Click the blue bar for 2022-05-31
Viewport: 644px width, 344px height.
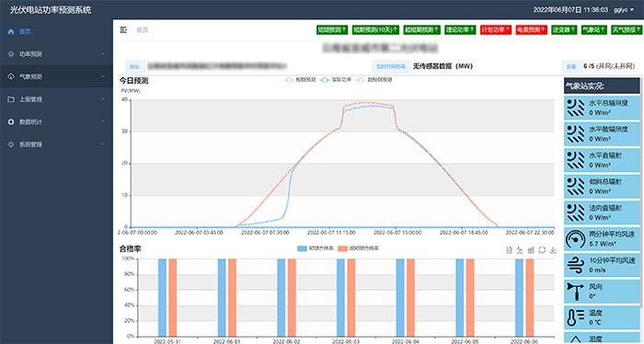[x=162, y=297]
